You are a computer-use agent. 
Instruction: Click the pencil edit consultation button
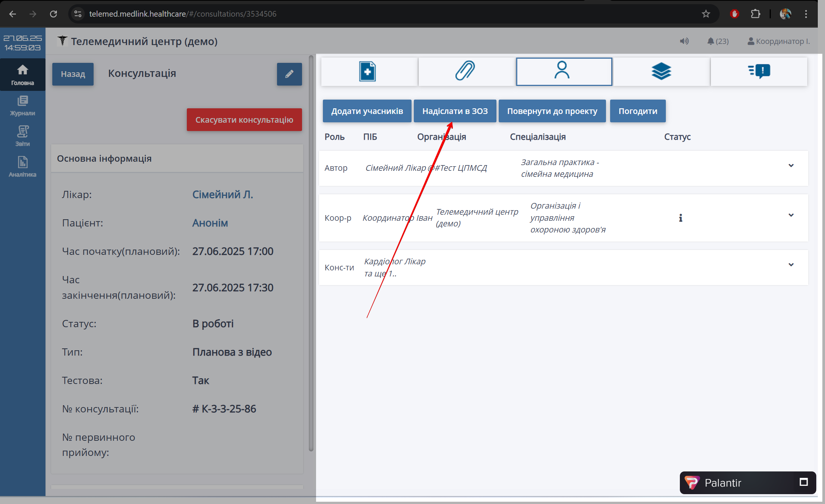click(x=289, y=74)
